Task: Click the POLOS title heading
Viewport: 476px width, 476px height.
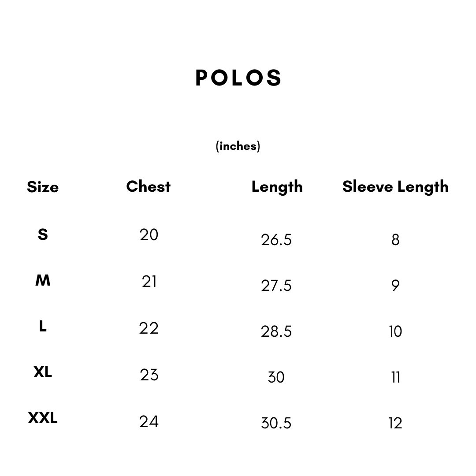Action: (238, 78)
